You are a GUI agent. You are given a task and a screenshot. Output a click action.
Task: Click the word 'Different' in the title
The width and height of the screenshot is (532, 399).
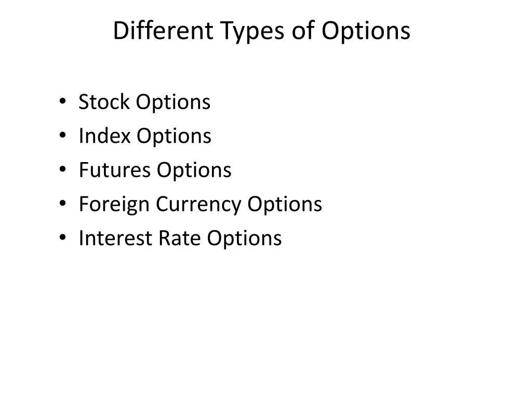163,31
